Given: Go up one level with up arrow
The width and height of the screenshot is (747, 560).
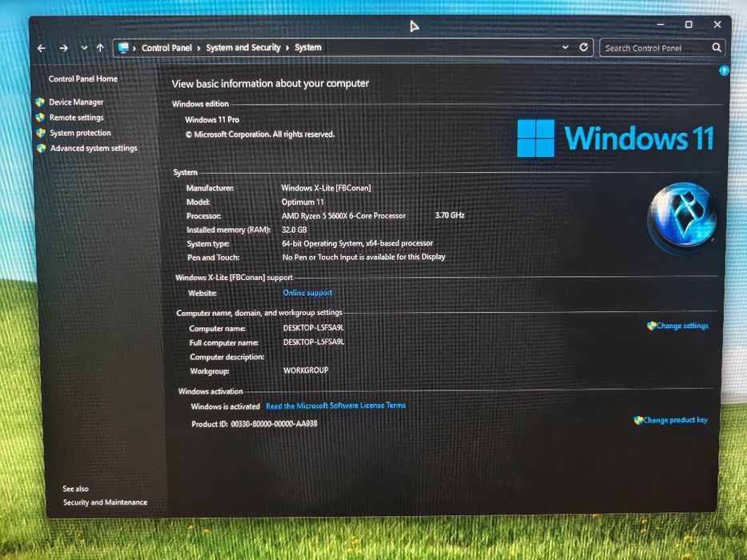Looking at the screenshot, I should [100, 48].
